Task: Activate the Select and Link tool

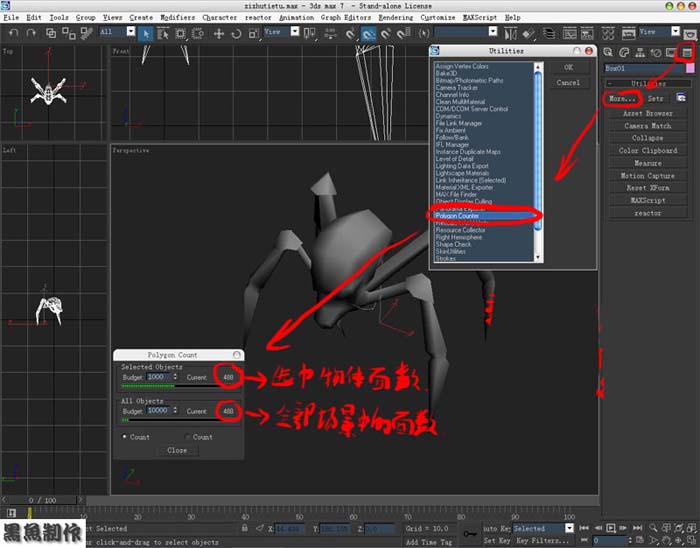Action: click(x=51, y=33)
